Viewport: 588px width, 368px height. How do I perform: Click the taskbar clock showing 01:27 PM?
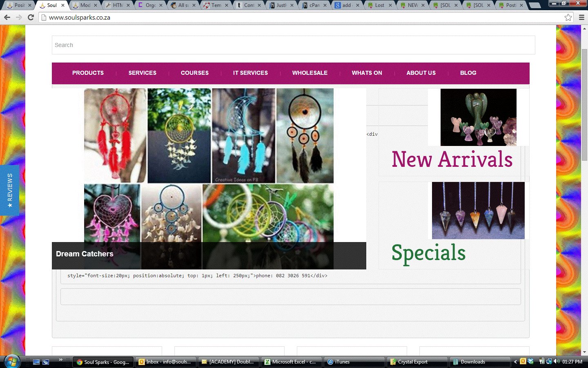(x=572, y=362)
